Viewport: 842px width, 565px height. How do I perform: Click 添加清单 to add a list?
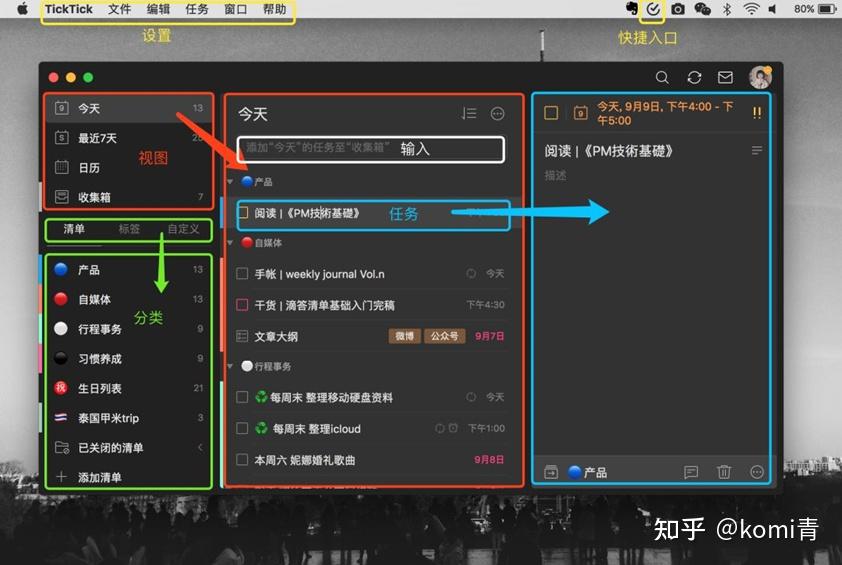(100, 477)
